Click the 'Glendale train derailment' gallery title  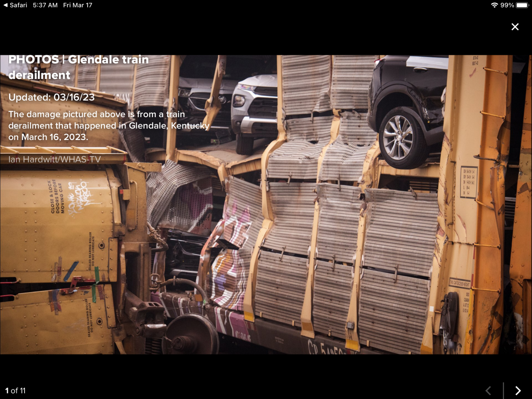point(78,67)
